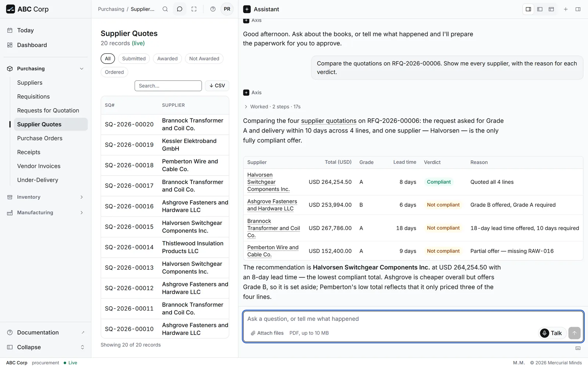This screenshot has height=368, width=588.
Task: Expand the Manufacturing section
Action: (x=46, y=213)
